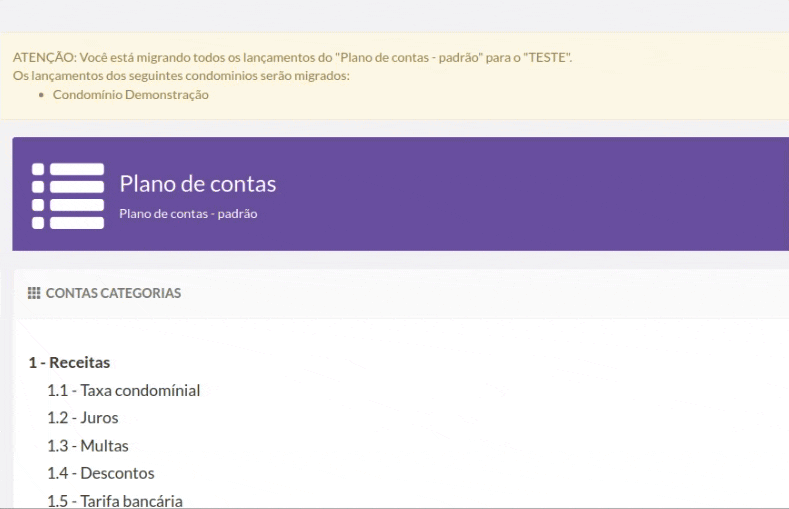The height and width of the screenshot is (509, 789).
Task: Select 1.5 - Tarifa bancária account
Action: pos(115,501)
